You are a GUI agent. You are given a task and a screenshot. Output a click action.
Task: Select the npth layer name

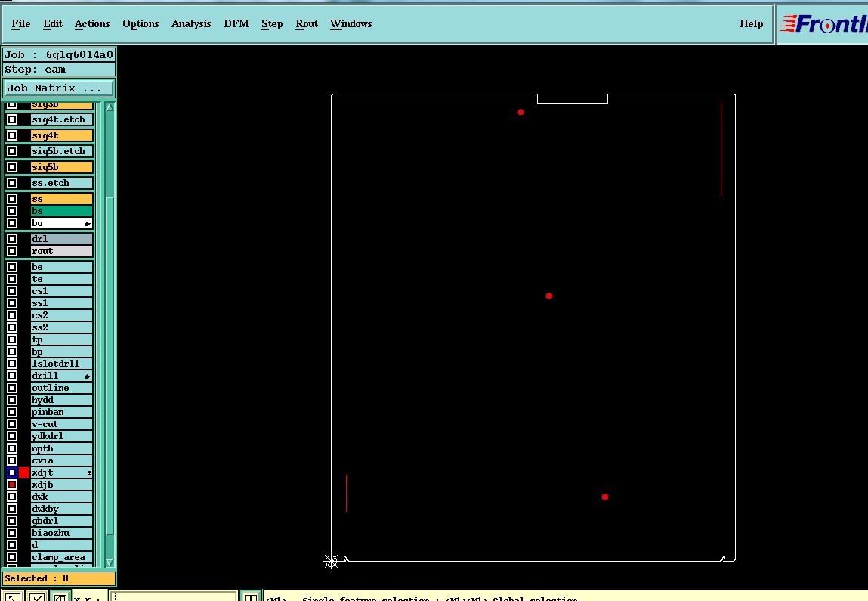tap(61, 449)
